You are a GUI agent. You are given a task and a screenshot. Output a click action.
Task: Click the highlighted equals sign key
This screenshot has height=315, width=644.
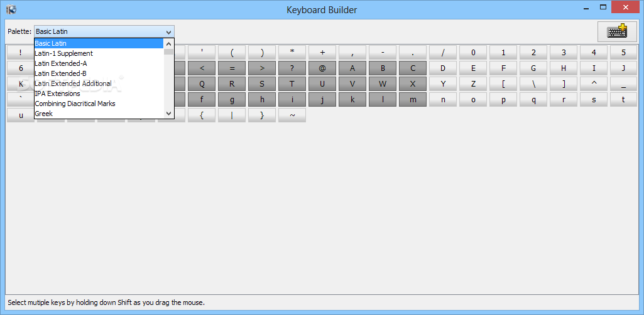click(x=232, y=68)
